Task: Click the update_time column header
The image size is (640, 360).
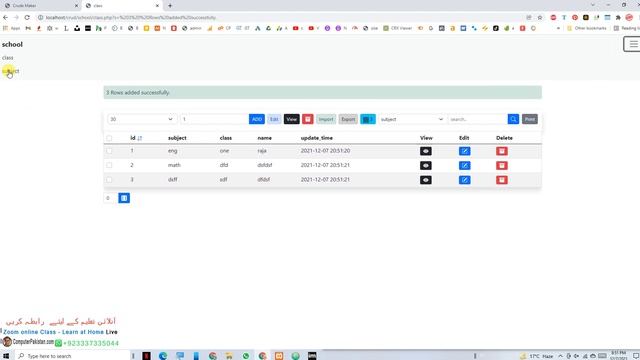Action: coord(317,138)
